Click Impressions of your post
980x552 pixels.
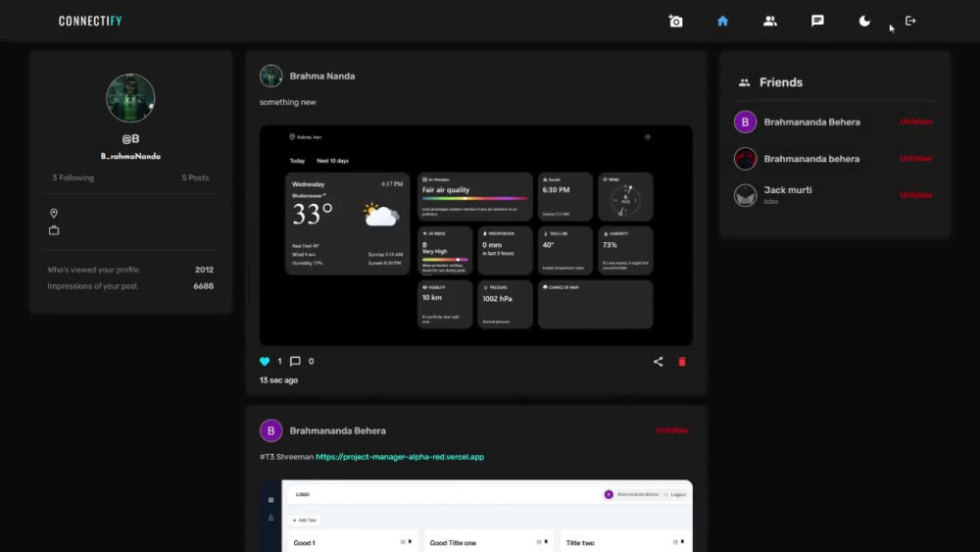click(92, 285)
